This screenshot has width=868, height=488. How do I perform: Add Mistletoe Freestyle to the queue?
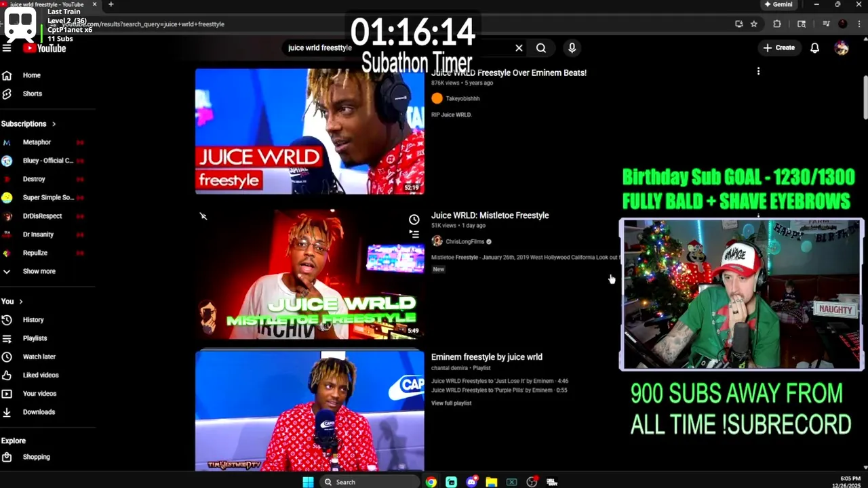click(x=414, y=234)
